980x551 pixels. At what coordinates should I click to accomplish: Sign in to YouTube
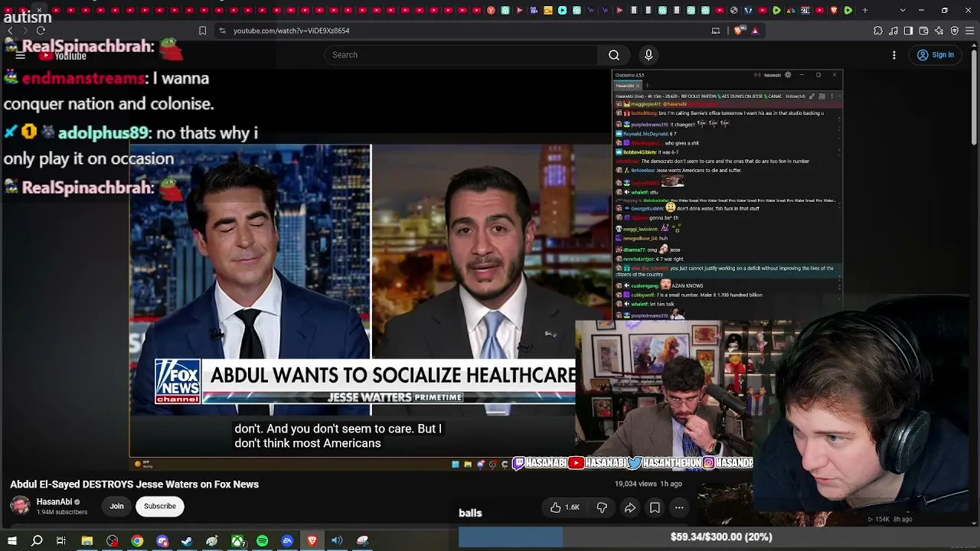pyautogui.click(x=936, y=55)
